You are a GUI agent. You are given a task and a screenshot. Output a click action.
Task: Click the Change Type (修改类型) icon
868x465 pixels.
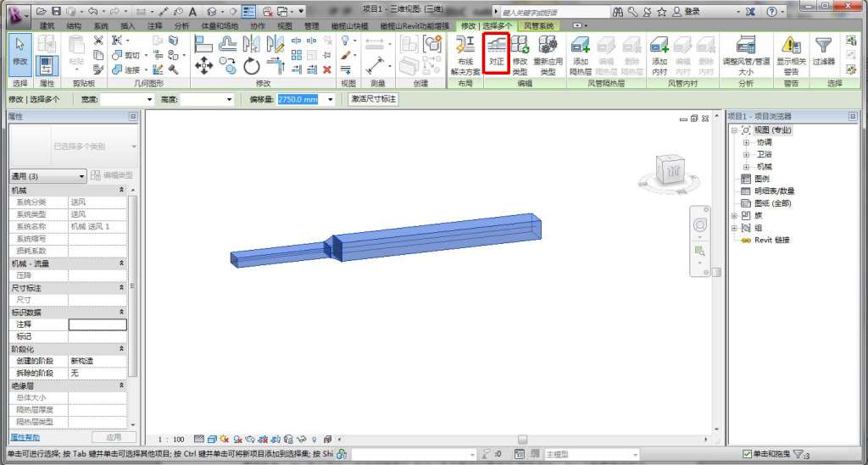coord(520,55)
